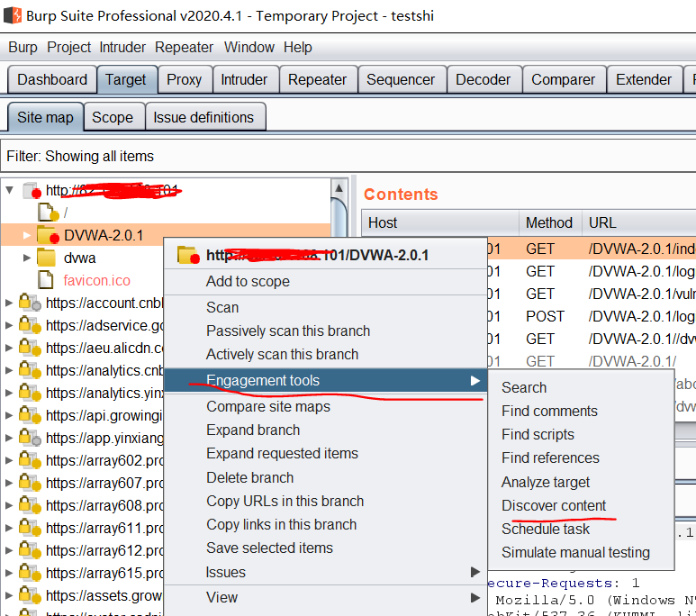Expand the DVWA-2.0.1 tree branch

coord(27,235)
